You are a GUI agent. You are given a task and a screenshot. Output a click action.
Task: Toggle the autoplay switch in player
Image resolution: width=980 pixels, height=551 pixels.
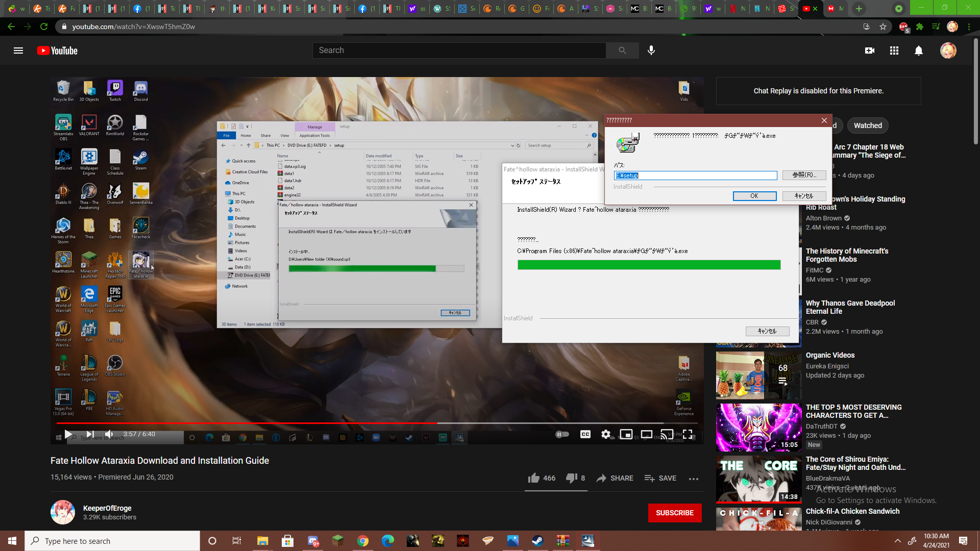[x=562, y=434]
